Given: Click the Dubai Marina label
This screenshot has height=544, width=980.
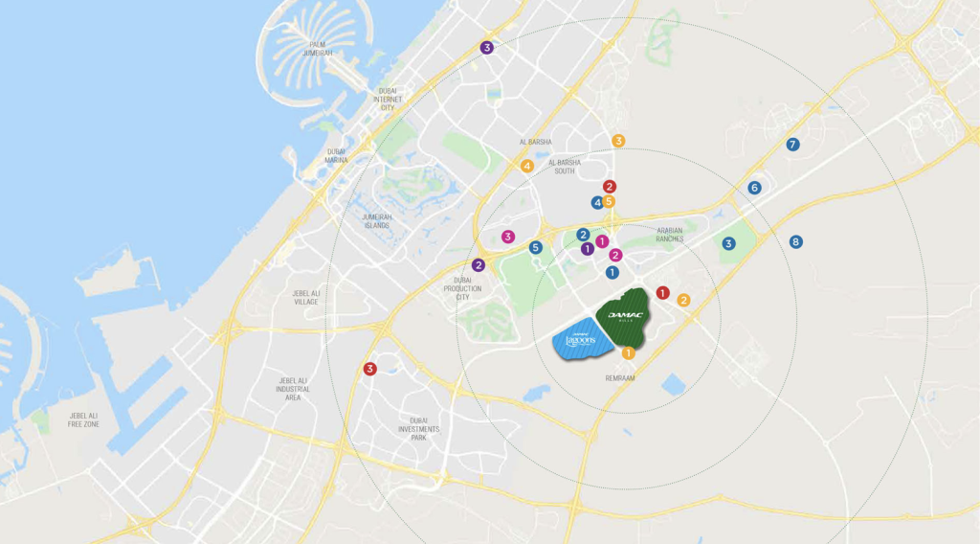Looking at the screenshot, I should (x=336, y=156).
